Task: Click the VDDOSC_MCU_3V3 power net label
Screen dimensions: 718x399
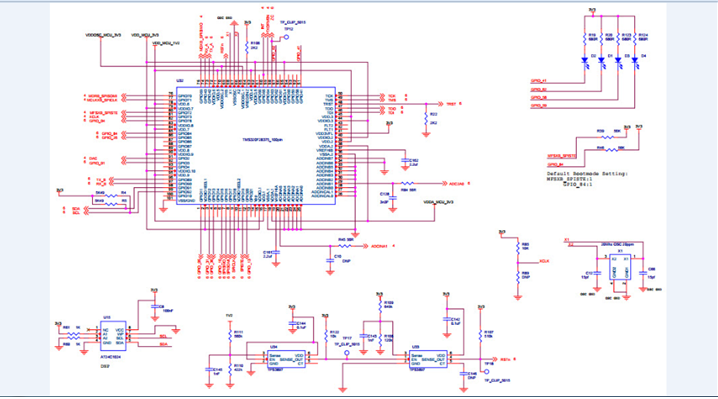Action: tap(103, 35)
